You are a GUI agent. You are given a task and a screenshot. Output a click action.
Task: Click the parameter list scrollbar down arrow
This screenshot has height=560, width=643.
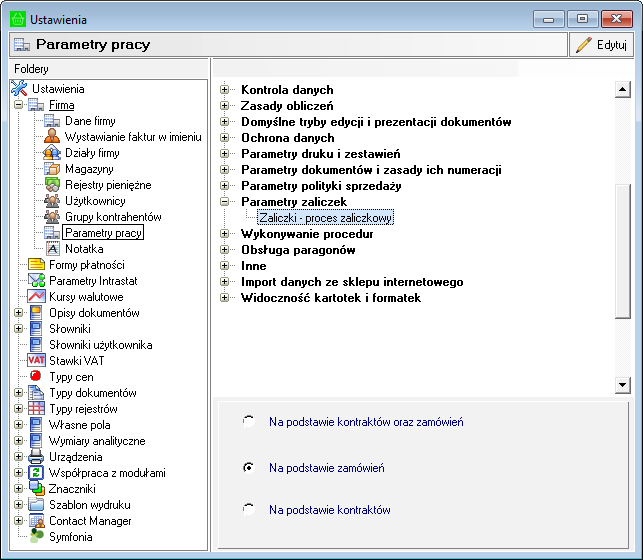click(622, 385)
